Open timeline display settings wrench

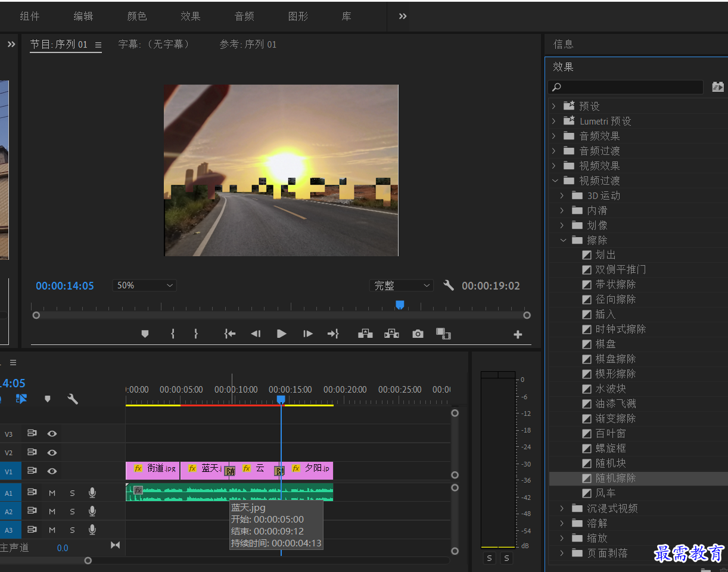73,399
